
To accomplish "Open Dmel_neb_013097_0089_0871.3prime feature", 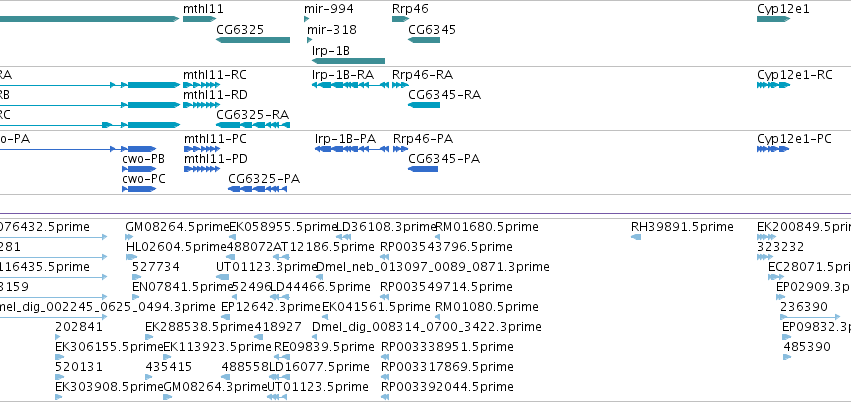I will tap(319, 277).
